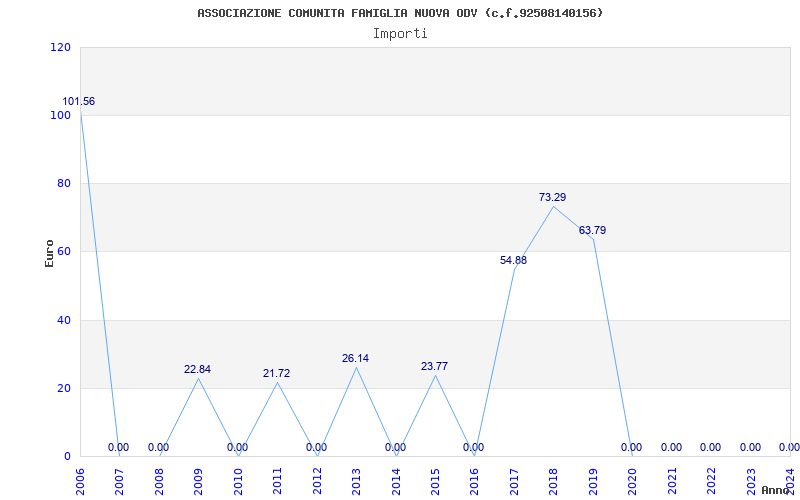The width and height of the screenshot is (800, 500).
Task: Pick the 2012 year label
Action: (x=317, y=482)
